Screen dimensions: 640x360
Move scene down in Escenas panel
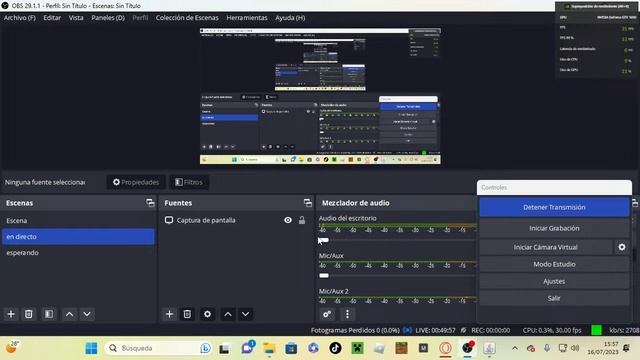[87, 314]
